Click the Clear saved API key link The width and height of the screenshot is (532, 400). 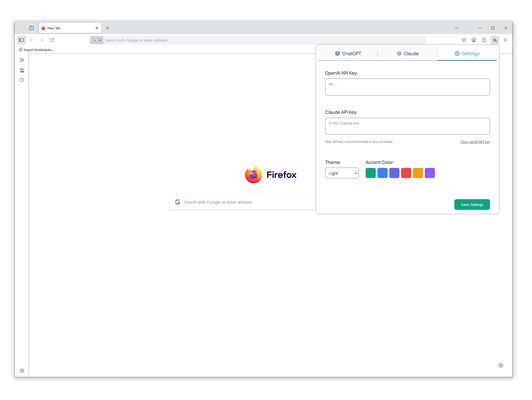click(x=475, y=142)
